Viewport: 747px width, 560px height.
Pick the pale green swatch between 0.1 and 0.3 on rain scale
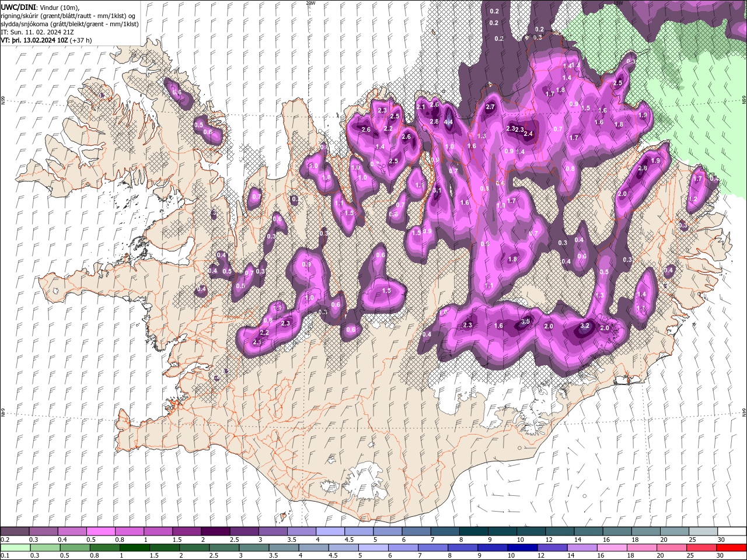coord(15,547)
